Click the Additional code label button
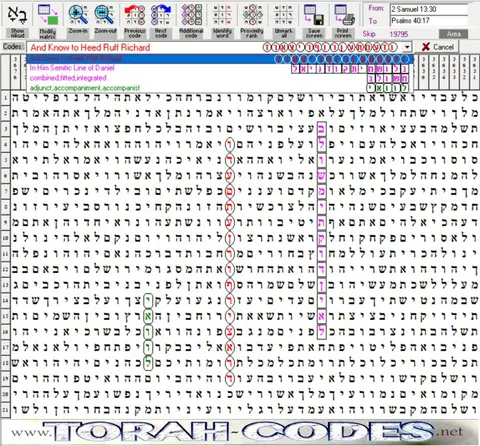Image resolution: width=480 pixels, height=446 pixels. tap(191, 33)
